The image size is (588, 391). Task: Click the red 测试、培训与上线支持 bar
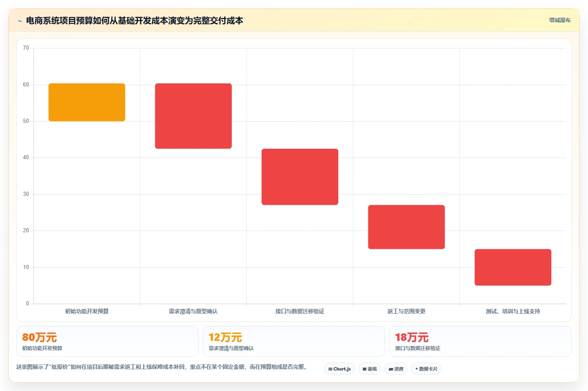513,267
